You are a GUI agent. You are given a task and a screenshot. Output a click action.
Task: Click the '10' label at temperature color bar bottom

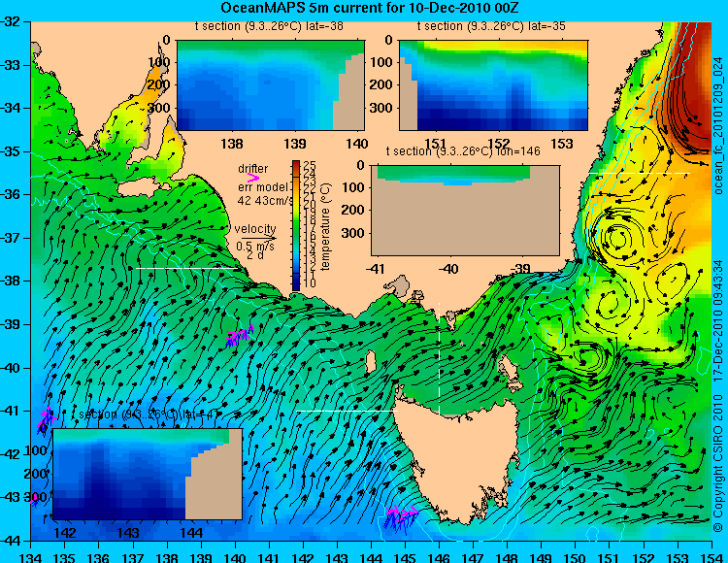(x=310, y=283)
